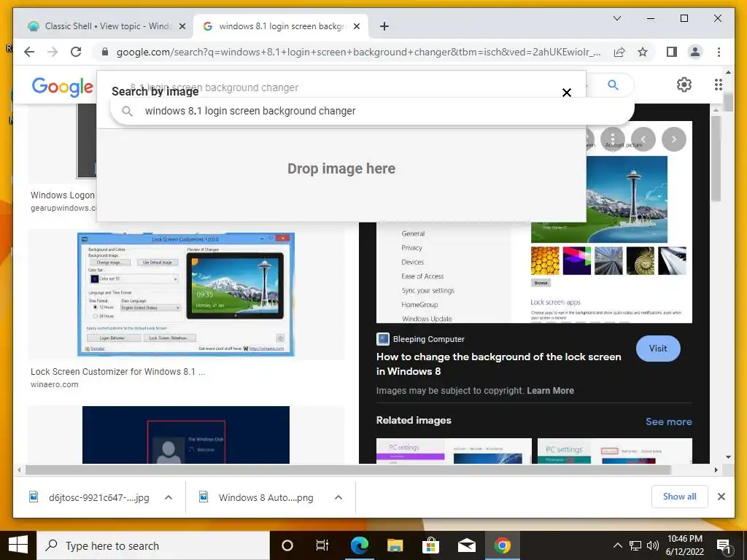The width and height of the screenshot is (747, 560).
Task: Switch to the windows 8.1 login screen tab
Action: [281, 26]
